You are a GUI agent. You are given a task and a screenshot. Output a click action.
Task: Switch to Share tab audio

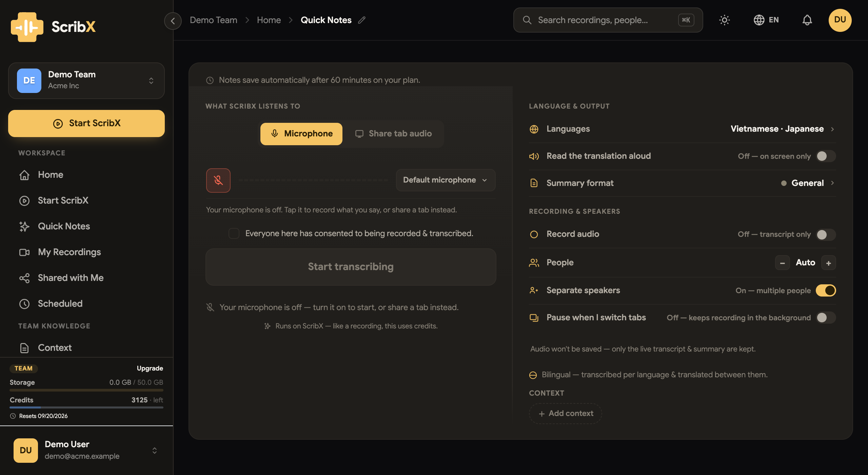(393, 134)
